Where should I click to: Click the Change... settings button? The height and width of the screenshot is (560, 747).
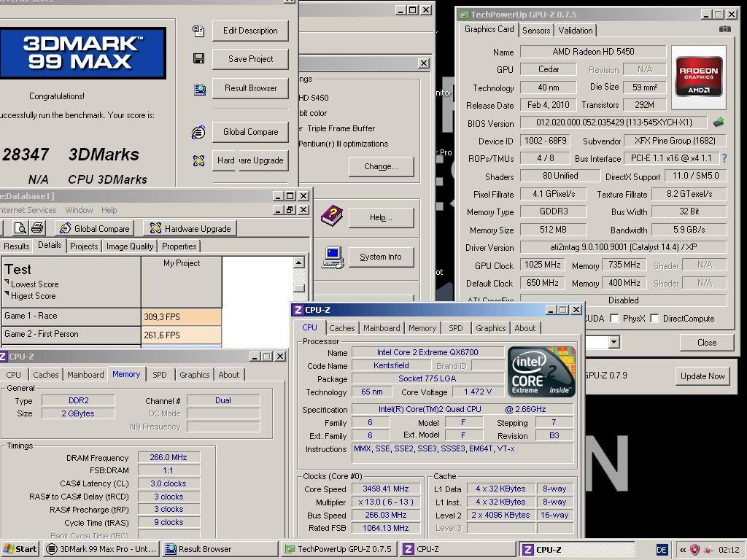click(381, 166)
